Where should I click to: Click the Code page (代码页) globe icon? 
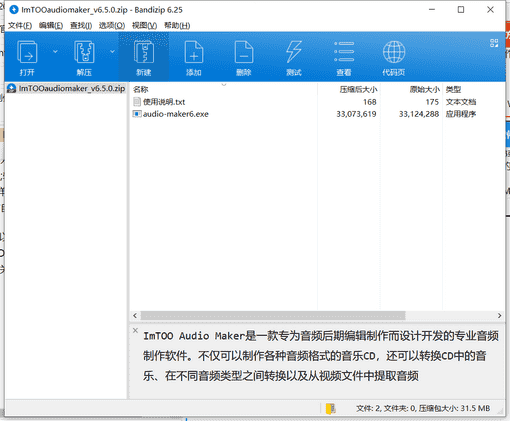coord(394,52)
